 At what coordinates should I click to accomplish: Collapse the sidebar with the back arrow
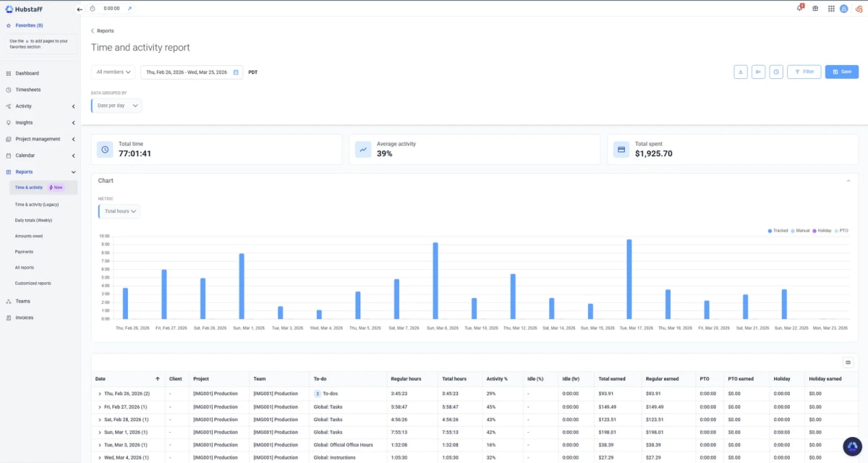(x=80, y=9)
